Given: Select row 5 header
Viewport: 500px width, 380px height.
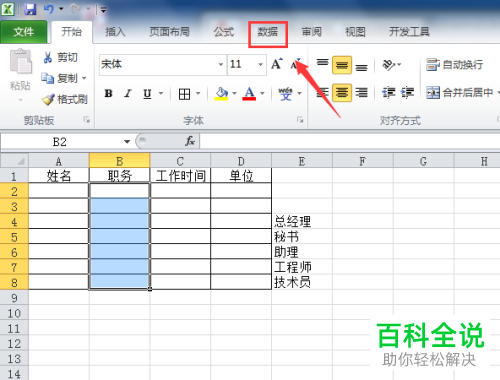Looking at the screenshot, I should 14,237.
